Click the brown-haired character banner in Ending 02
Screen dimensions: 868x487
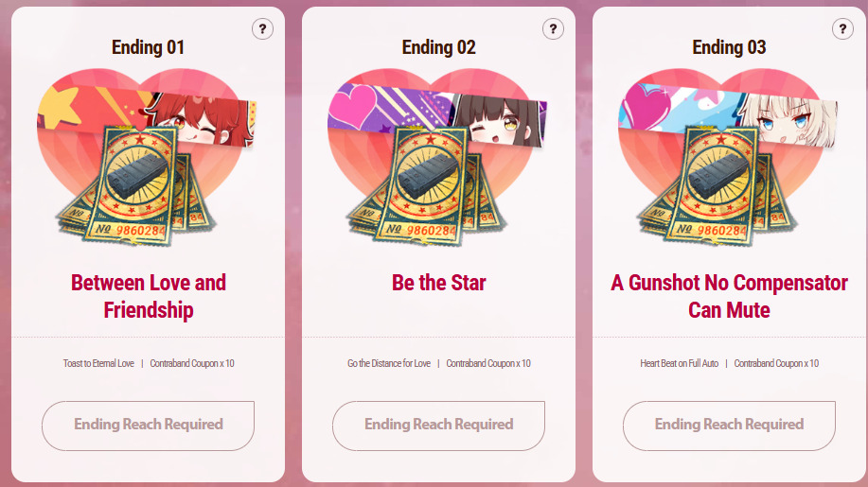coord(437,116)
